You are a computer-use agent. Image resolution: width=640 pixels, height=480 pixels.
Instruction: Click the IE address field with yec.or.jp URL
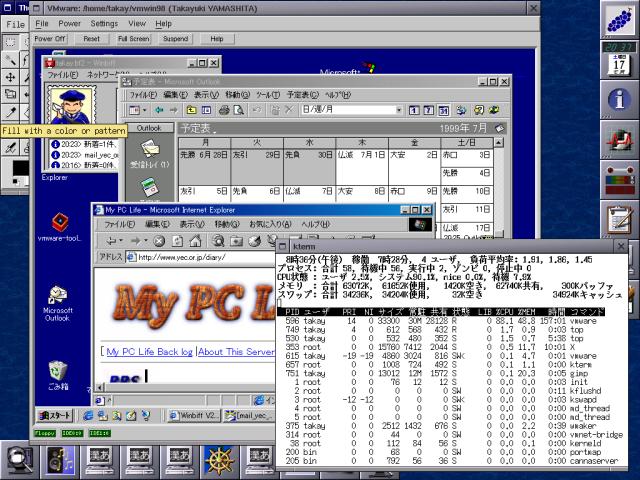200,257
